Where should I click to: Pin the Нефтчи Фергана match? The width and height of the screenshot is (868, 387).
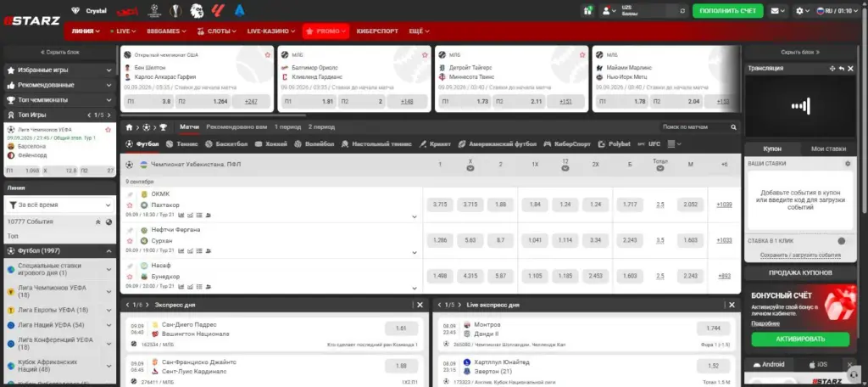pos(130,229)
